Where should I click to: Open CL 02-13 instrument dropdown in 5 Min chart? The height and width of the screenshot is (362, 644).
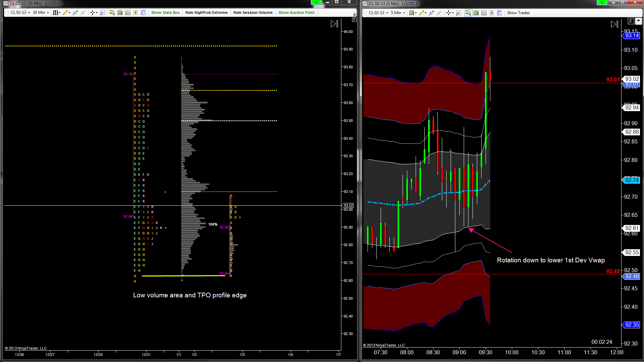378,13
